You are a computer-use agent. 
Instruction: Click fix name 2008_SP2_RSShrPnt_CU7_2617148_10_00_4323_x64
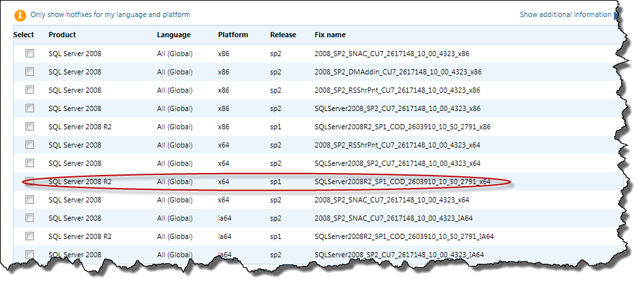click(397, 145)
